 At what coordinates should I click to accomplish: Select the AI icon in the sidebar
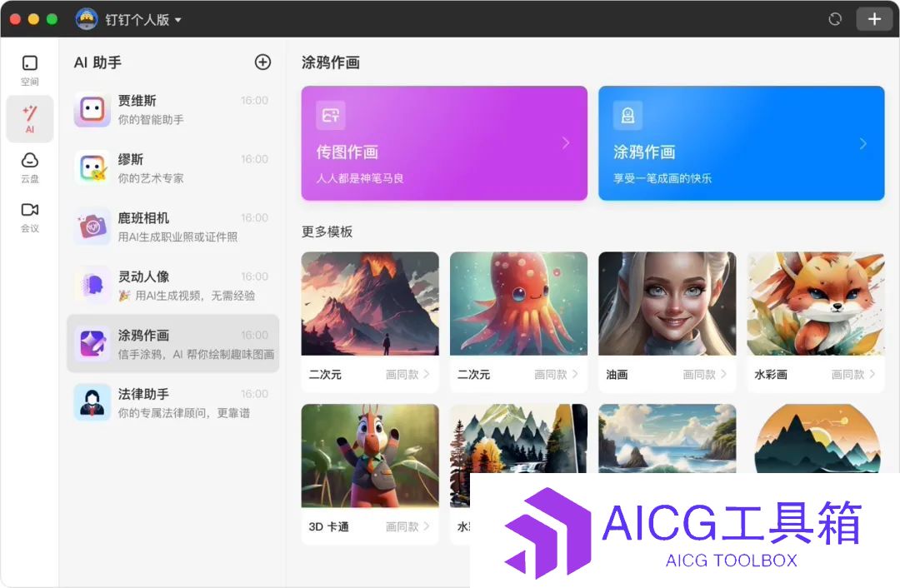click(x=30, y=119)
